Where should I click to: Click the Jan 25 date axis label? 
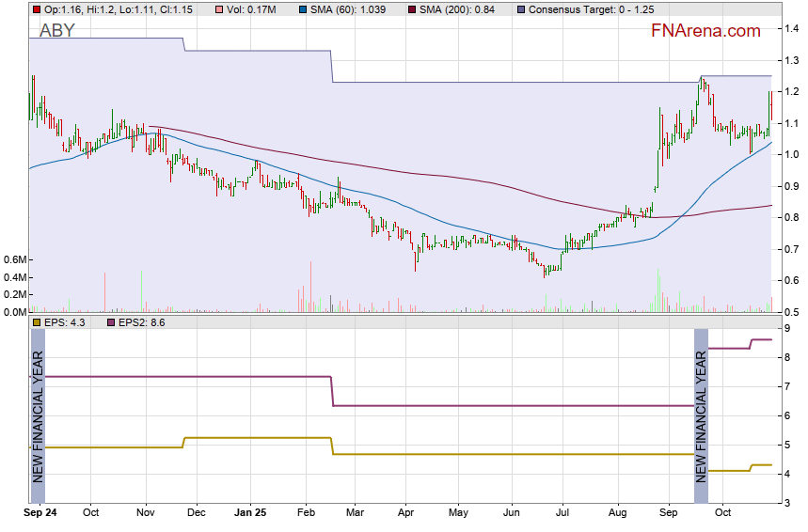click(250, 513)
